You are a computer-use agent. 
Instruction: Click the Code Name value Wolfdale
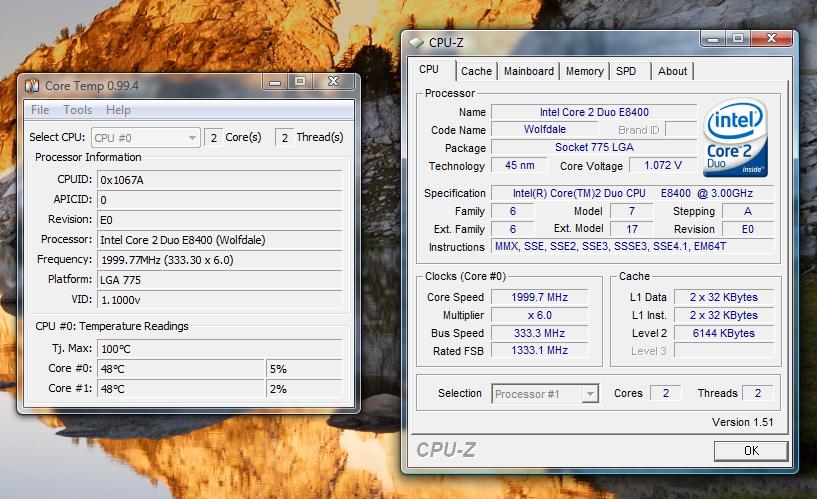(544, 129)
